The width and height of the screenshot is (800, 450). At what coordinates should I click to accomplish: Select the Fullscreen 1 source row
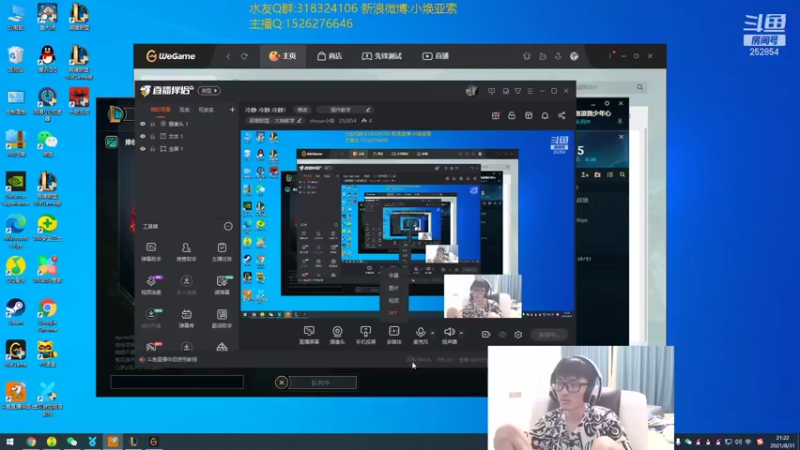point(188,149)
